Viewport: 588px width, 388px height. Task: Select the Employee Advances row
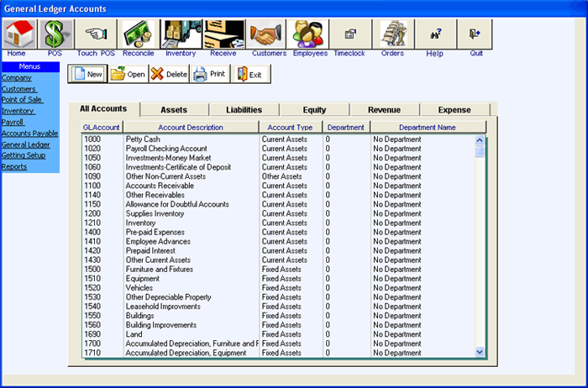pos(278,241)
